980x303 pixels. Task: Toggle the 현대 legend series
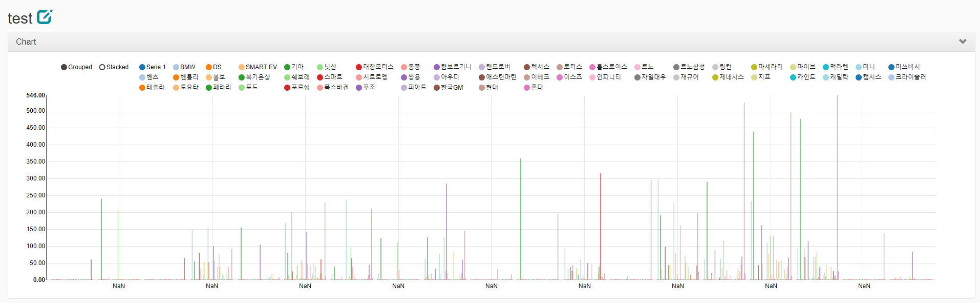(488, 88)
